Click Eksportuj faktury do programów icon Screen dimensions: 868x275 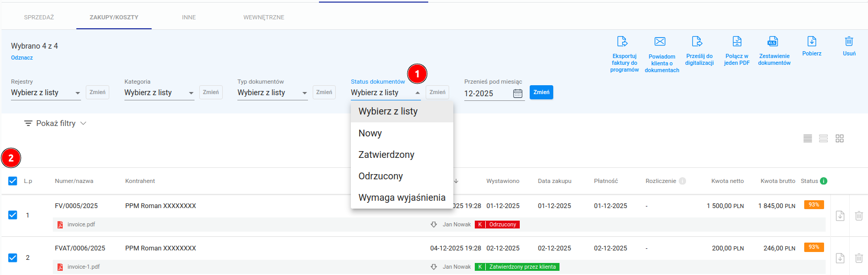[622, 42]
